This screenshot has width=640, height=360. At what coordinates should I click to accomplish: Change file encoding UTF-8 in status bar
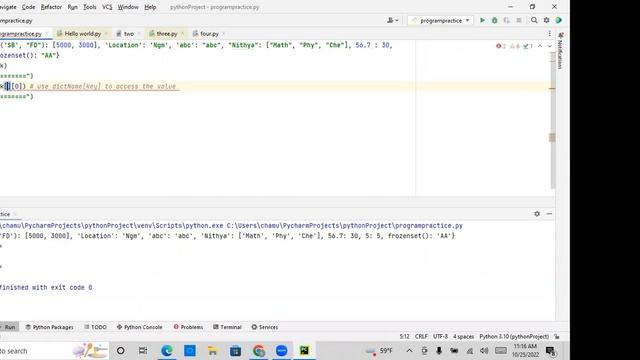pyautogui.click(x=440, y=337)
